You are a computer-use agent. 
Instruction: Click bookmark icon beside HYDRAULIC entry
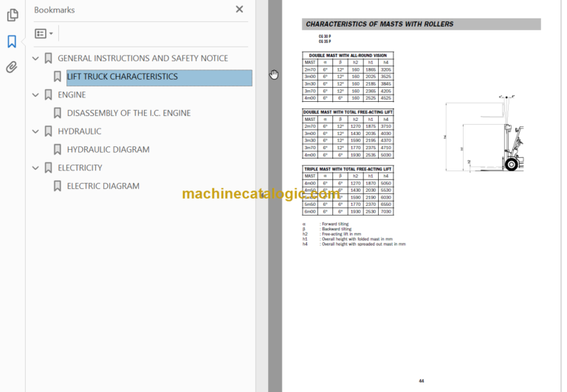click(48, 131)
